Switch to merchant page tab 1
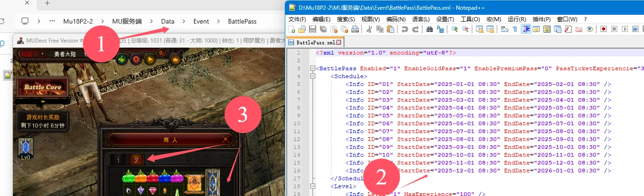The width and height of the screenshot is (644, 196). tap(119, 160)
